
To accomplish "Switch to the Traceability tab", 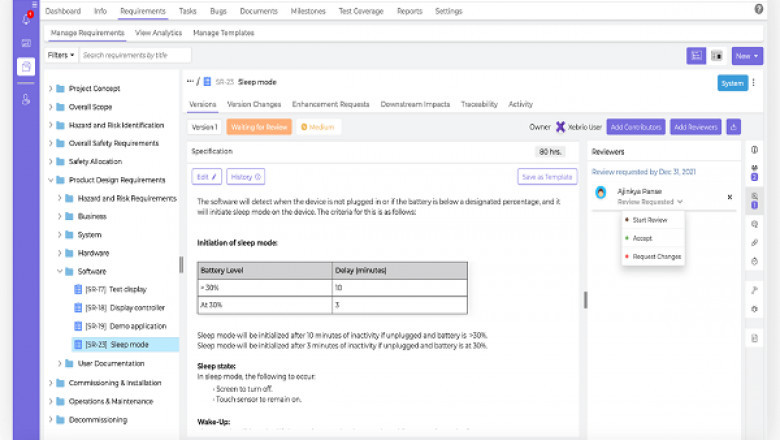I will click(479, 104).
